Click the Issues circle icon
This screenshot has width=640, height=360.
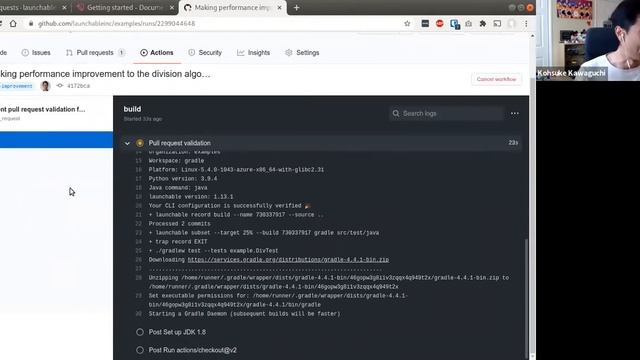coord(25,53)
